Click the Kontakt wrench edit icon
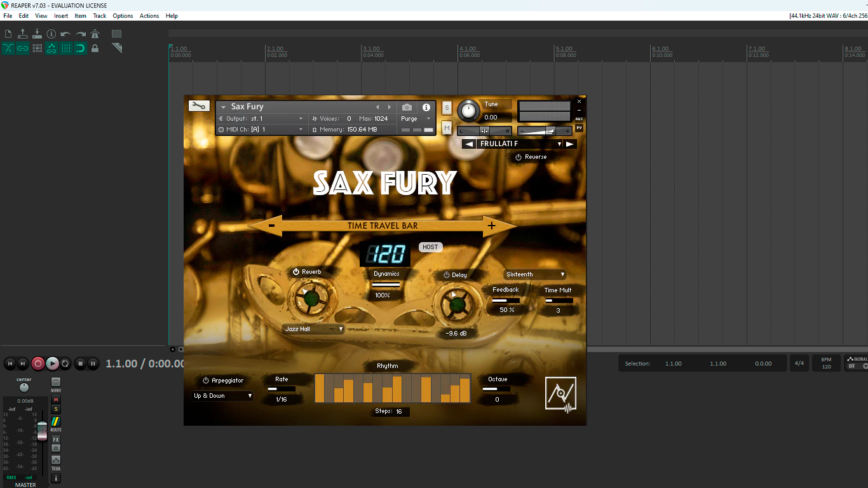The height and width of the screenshot is (488, 868). point(199,106)
